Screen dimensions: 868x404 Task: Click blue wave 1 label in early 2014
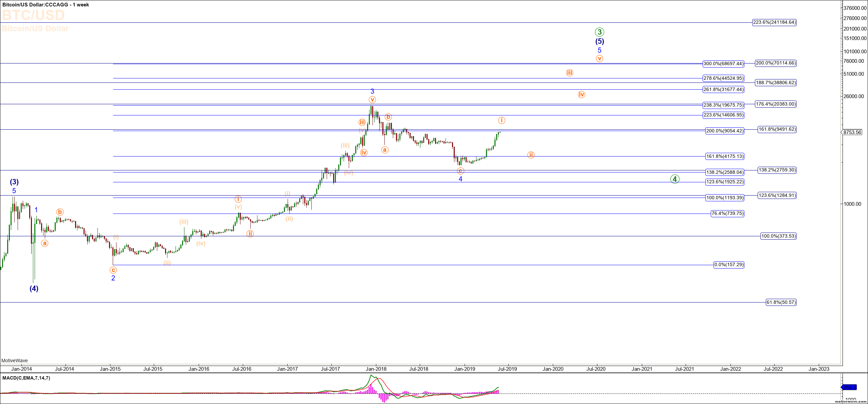tap(36, 210)
